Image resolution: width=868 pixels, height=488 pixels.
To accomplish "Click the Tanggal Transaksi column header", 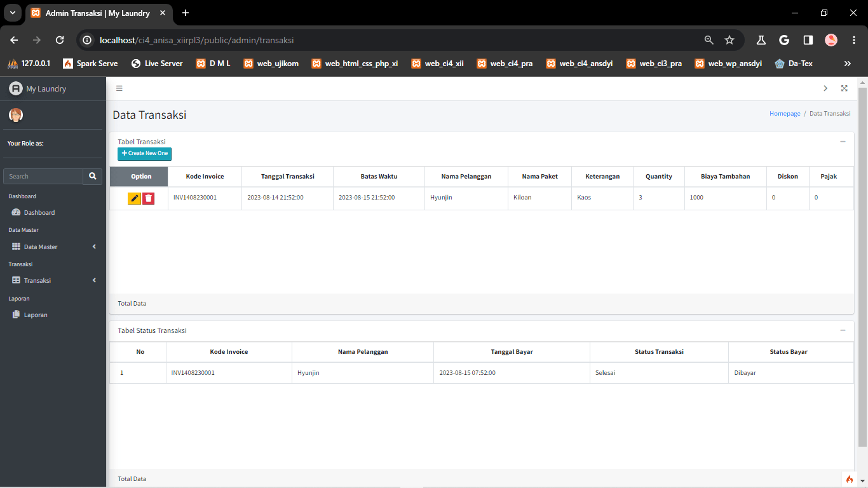I will click(x=287, y=177).
